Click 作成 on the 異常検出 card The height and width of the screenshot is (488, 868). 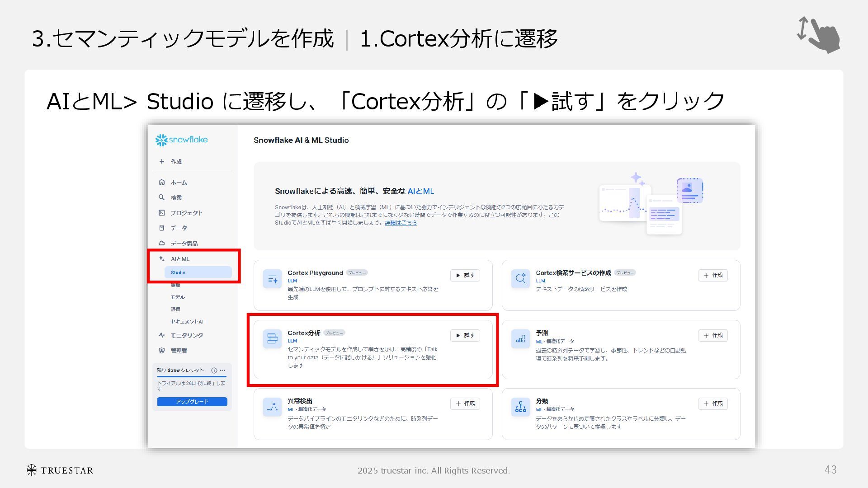click(x=465, y=404)
